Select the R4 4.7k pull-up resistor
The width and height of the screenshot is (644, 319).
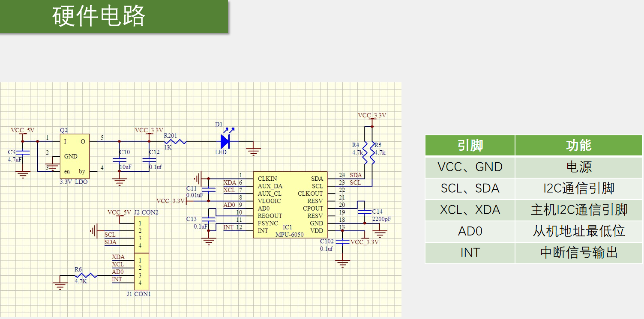[x=365, y=152]
